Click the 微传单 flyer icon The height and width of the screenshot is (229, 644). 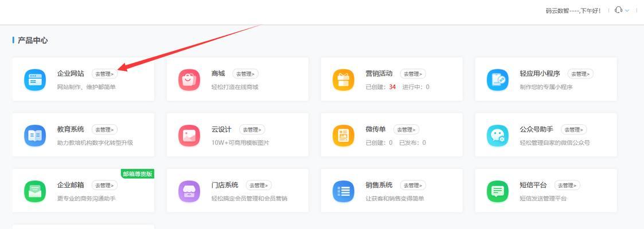click(x=344, y=136)
